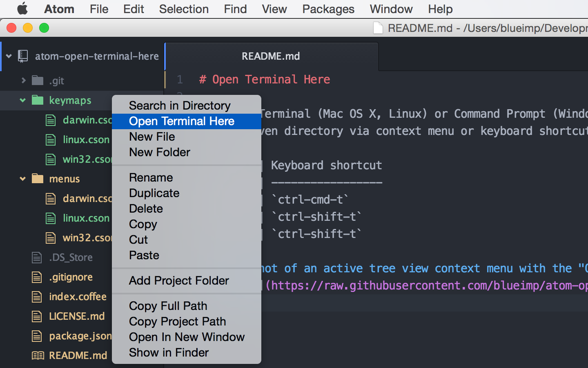Open the View menu

coord(274,9)
